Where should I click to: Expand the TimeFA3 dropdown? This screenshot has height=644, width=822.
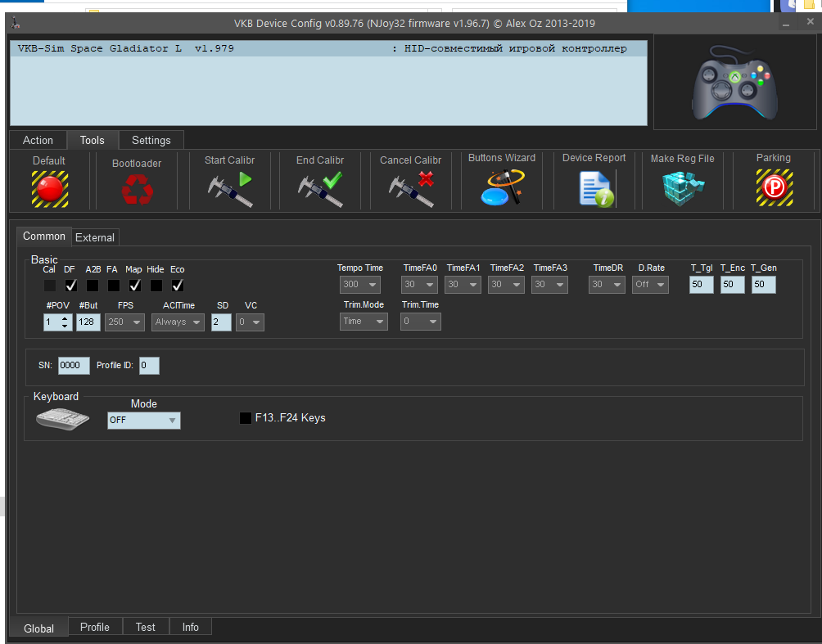pos(550,285)
